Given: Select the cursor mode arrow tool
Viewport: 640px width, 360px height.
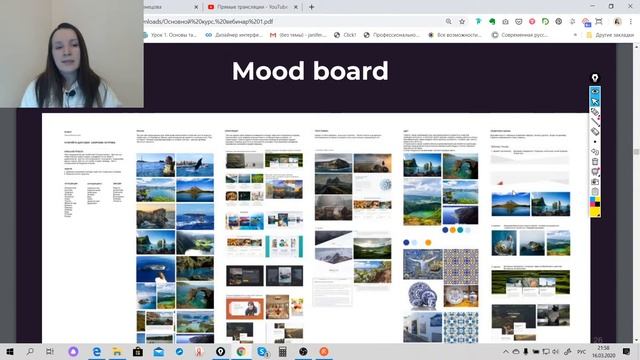Looking at the screenshot, I should point(595,102).
